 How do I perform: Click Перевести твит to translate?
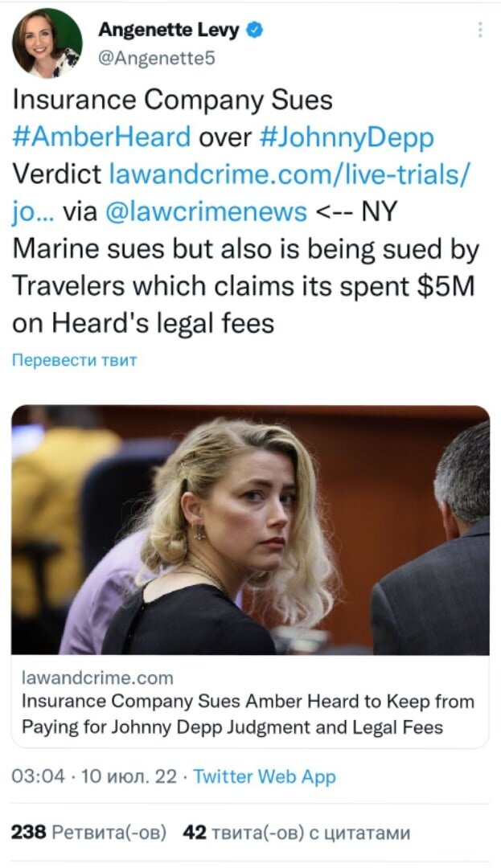[x=74, y=360]
